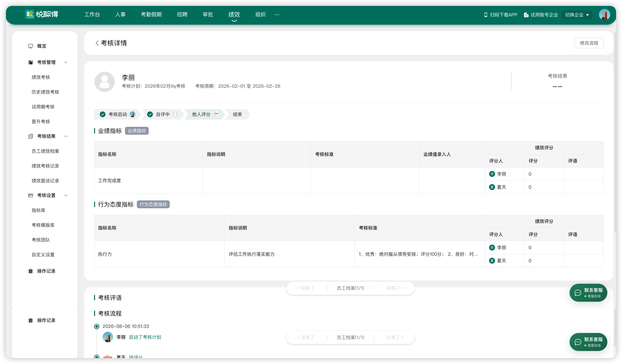This screenshot has height=364, width=622.
Task: Click avatar in 他人评分 step
Action: [216, 114]
